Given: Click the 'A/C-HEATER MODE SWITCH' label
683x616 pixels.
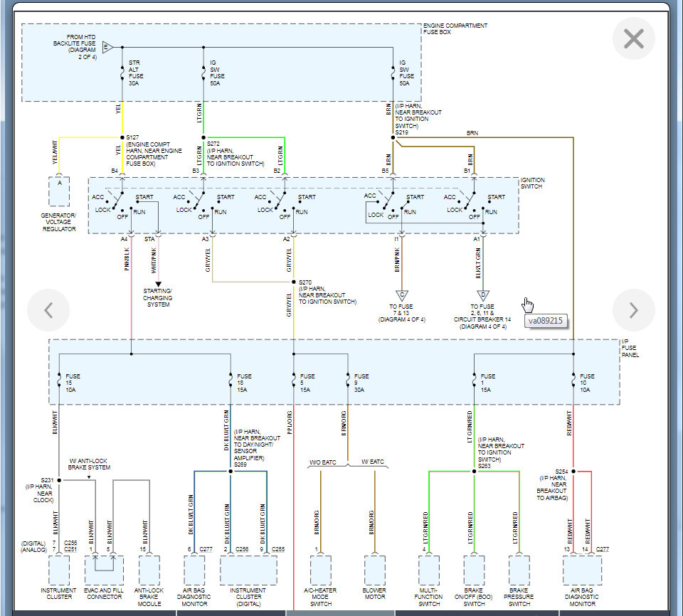Looking at the screenshot, I should (320, 597).
